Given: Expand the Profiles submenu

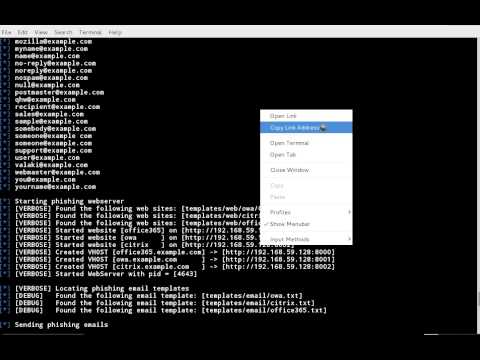Looking at the screenshot, I should [306, 212].
